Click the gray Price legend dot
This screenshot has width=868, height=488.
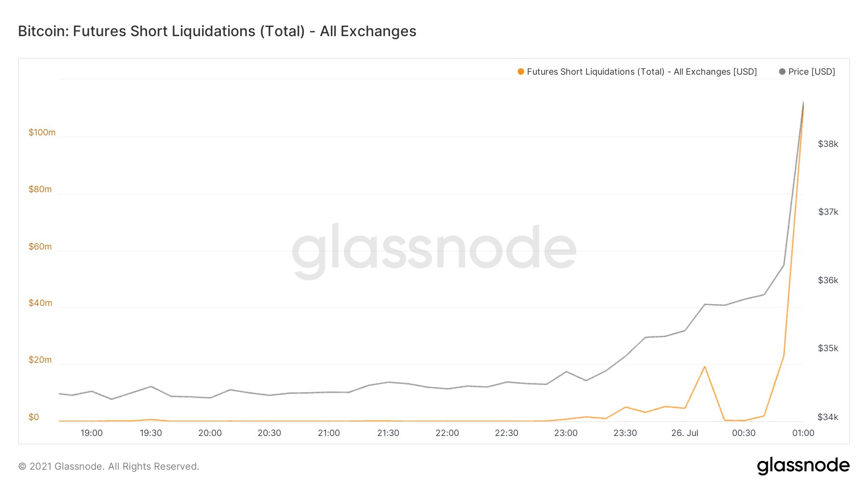pos(782,72)
